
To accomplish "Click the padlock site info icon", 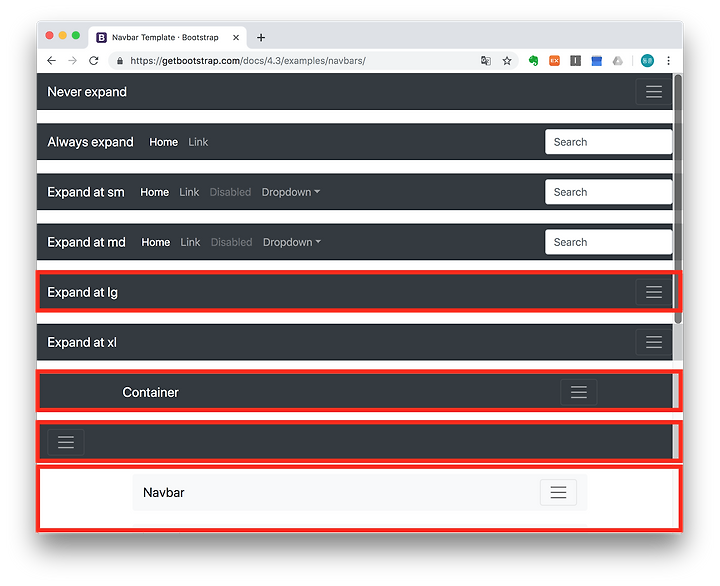I will (x=120, y=61).
